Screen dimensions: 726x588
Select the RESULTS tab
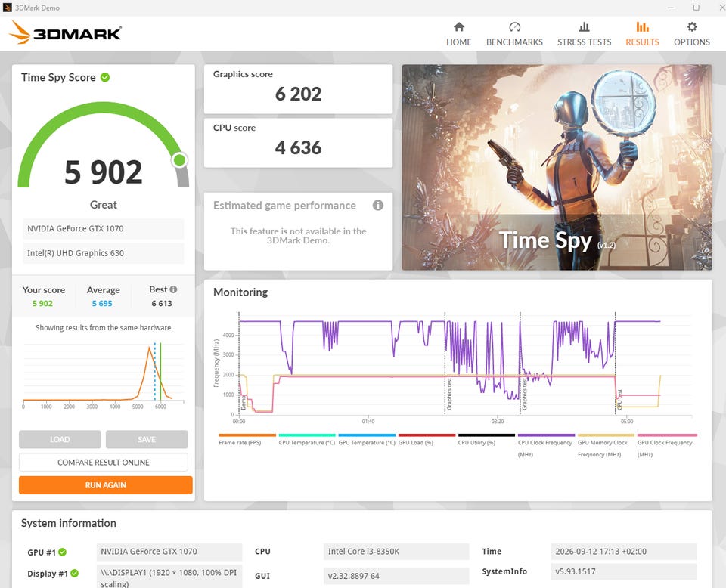tap(642, 34)
